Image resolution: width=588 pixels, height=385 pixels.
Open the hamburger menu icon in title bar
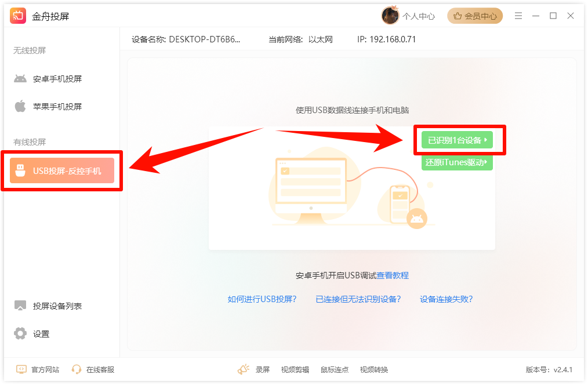tap(518, 16)
